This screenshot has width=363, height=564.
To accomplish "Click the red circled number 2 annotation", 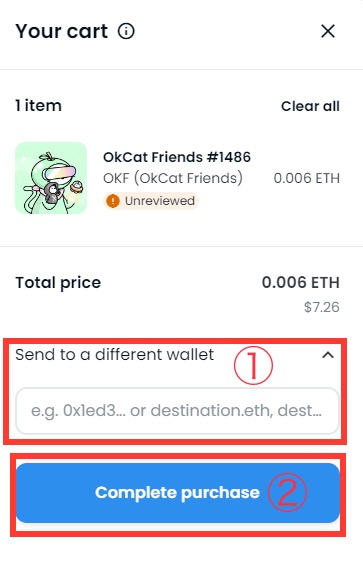I will pos(287,492).
